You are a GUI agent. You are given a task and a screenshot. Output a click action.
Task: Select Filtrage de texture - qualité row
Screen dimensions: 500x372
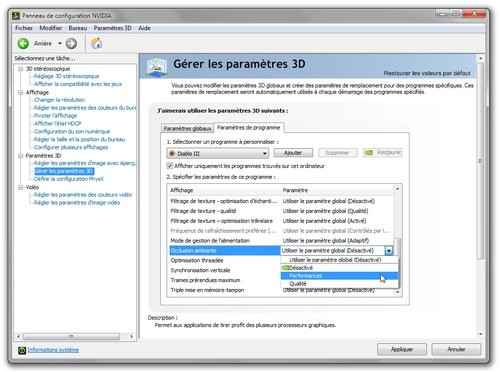281,211
